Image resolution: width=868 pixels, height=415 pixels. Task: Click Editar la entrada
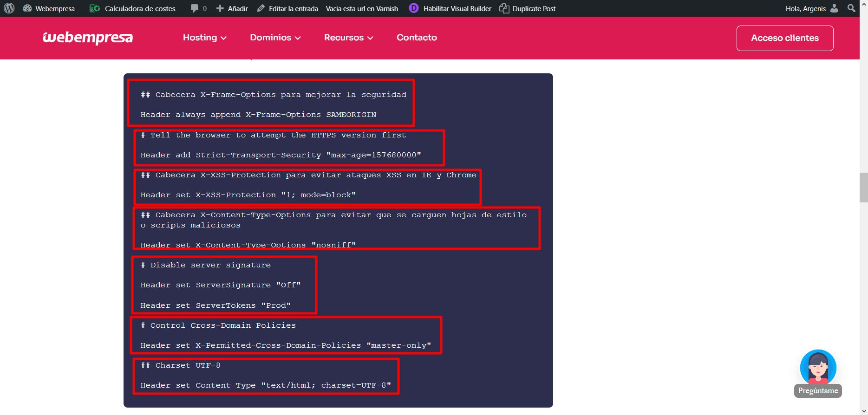(287, 8)
